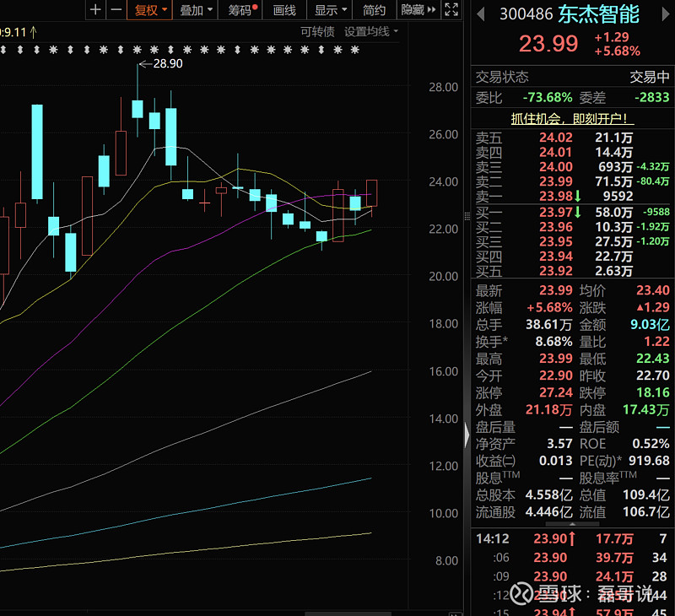This screenshot has height=616, width=675.
Task: Open the 叠加 overlay dropdown
Action: [196, 10]
